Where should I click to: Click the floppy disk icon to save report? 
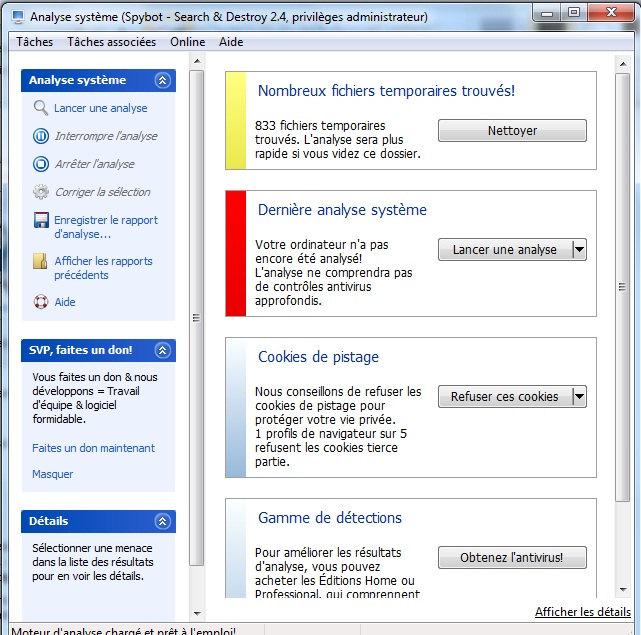click(x=40, y=221)
